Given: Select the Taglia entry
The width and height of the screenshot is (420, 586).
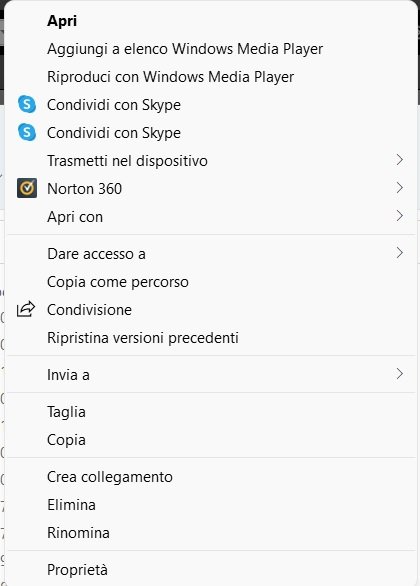Looking at the screenshot, I should tap(66, 412).
